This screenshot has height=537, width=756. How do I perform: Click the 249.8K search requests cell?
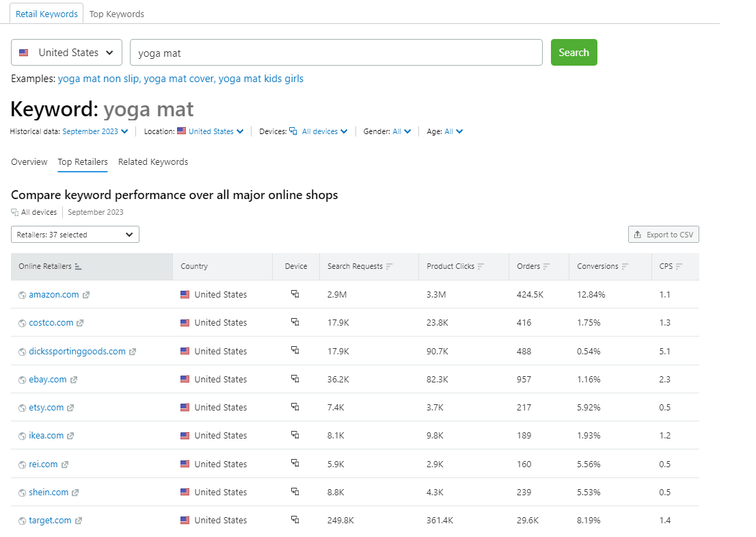coord(340,520)
